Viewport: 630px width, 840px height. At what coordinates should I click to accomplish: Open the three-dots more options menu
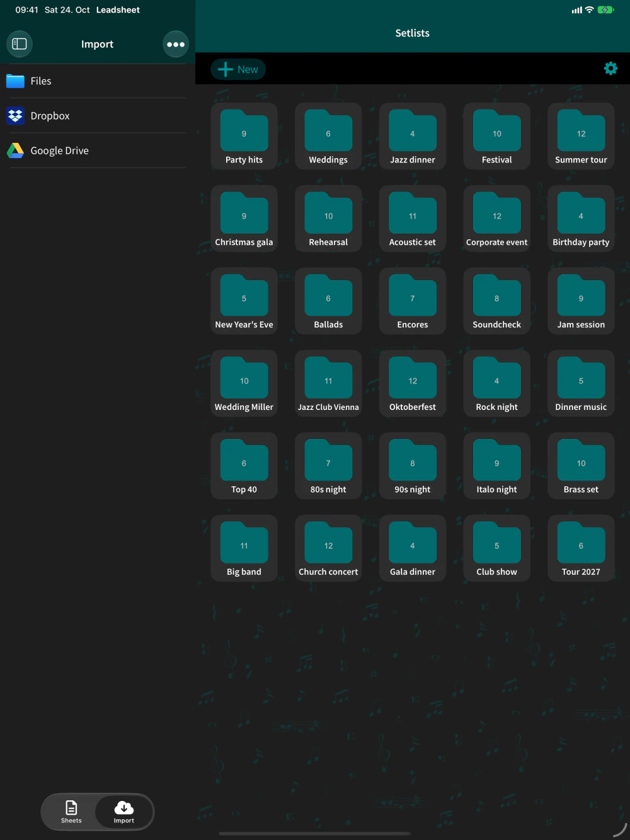click(x=176, y=44)
